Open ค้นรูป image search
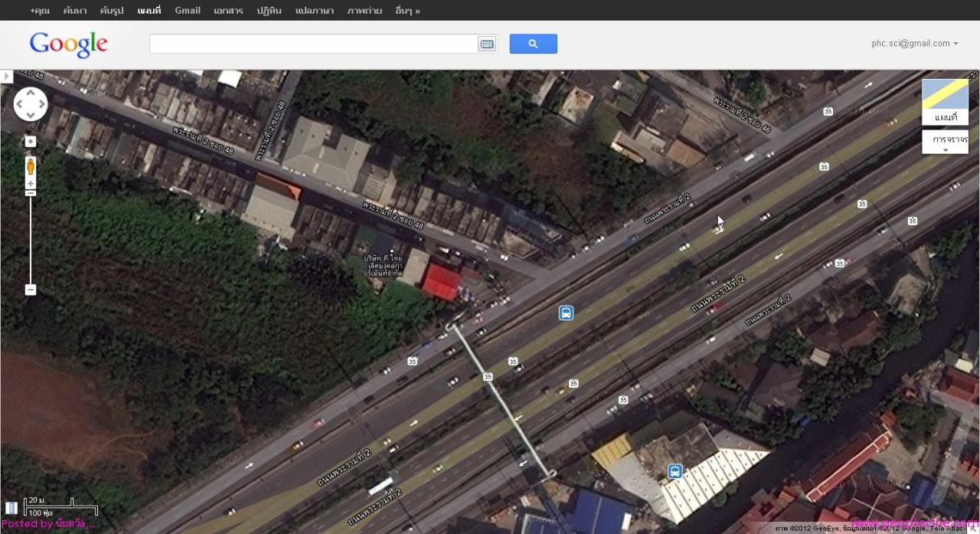980x534 pixels. [x=112, y=10]
